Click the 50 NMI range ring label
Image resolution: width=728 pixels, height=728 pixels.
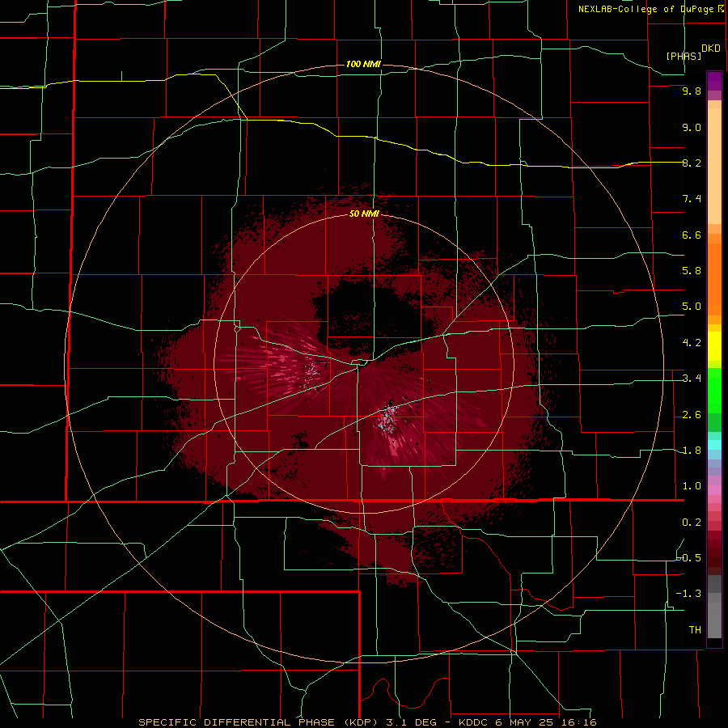point(364,214)
